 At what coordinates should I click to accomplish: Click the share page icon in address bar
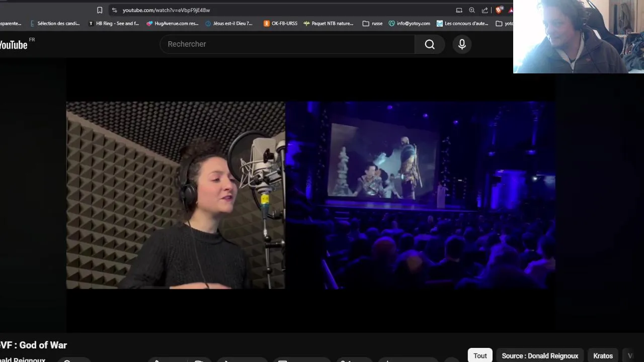click(485, 10)
